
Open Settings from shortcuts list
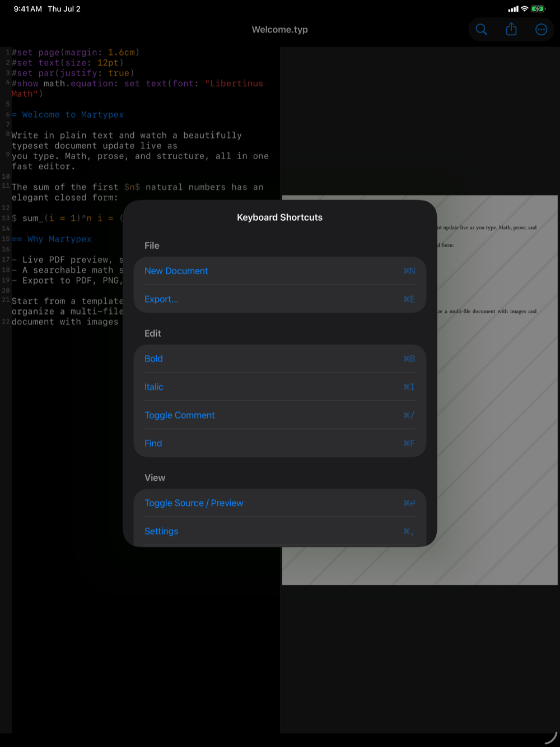point(280,531)
